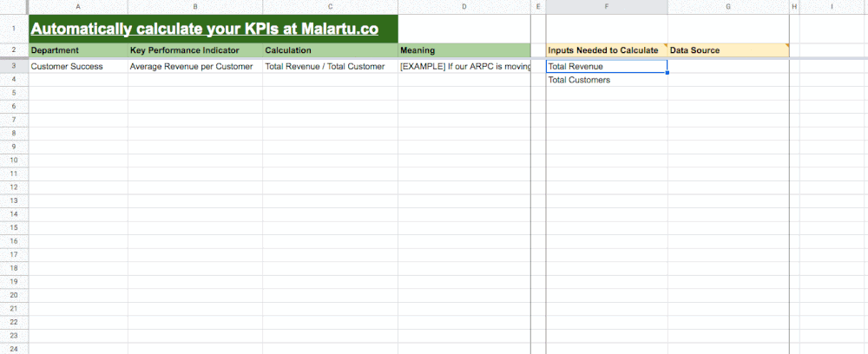Select column A header

coord(78,7)
